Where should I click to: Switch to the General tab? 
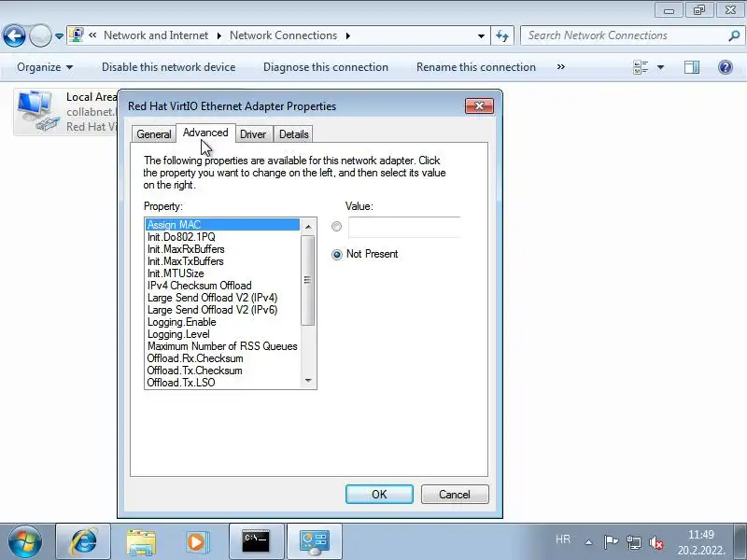tap(153, 134)
